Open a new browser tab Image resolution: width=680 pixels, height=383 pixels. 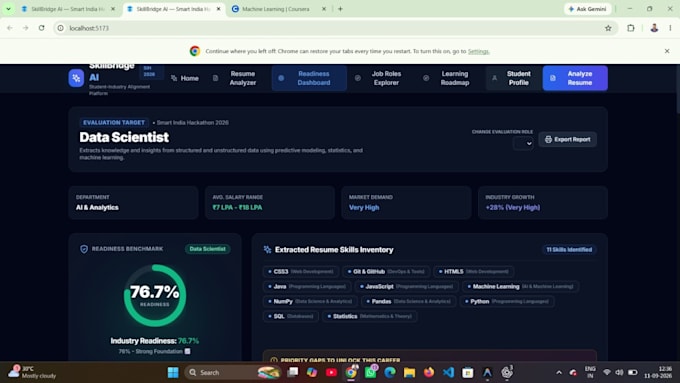(340, 9)
